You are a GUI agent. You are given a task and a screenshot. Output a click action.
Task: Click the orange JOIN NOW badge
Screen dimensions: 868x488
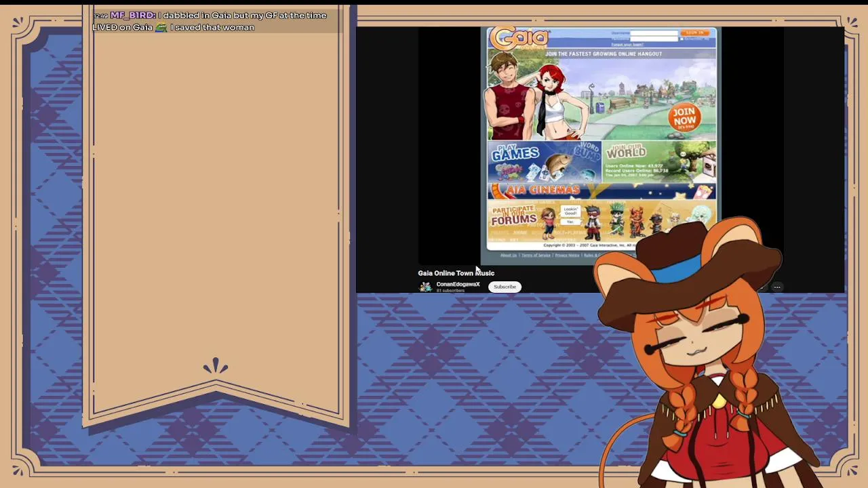point(684,117)
